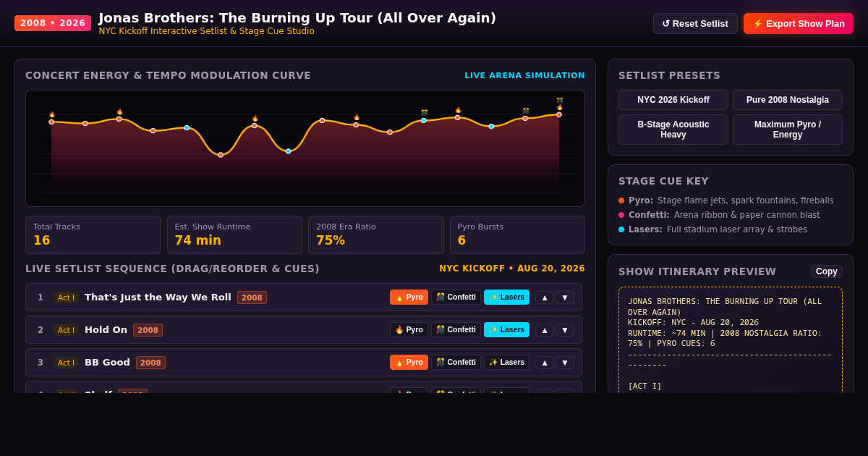Click the Lasers entry in Stage Cue Key
The height and width of the screenshot is (456, 868).
(713, 229)
